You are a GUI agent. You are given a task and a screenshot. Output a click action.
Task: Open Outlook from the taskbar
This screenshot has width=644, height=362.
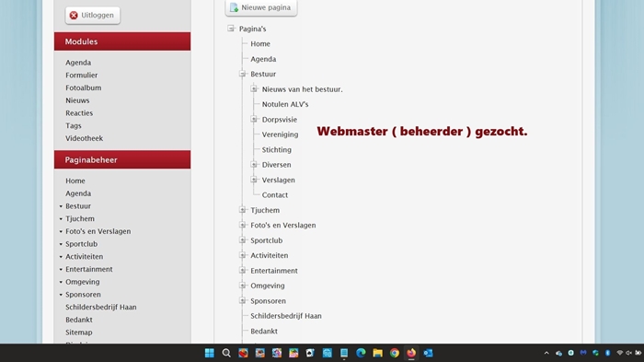(x=428, y=353)
